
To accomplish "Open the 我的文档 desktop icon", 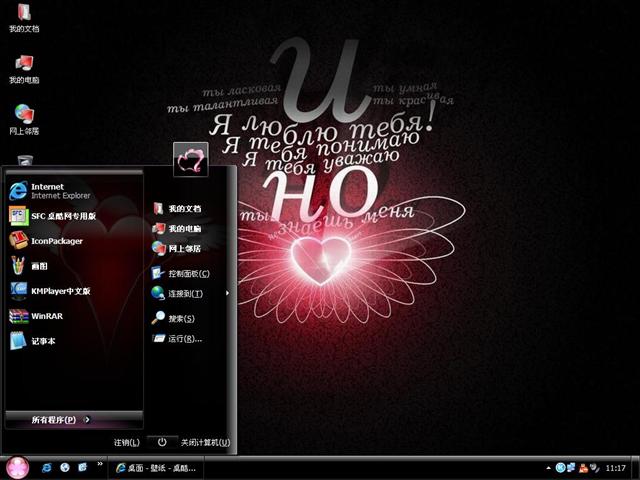I will point(24,18).
